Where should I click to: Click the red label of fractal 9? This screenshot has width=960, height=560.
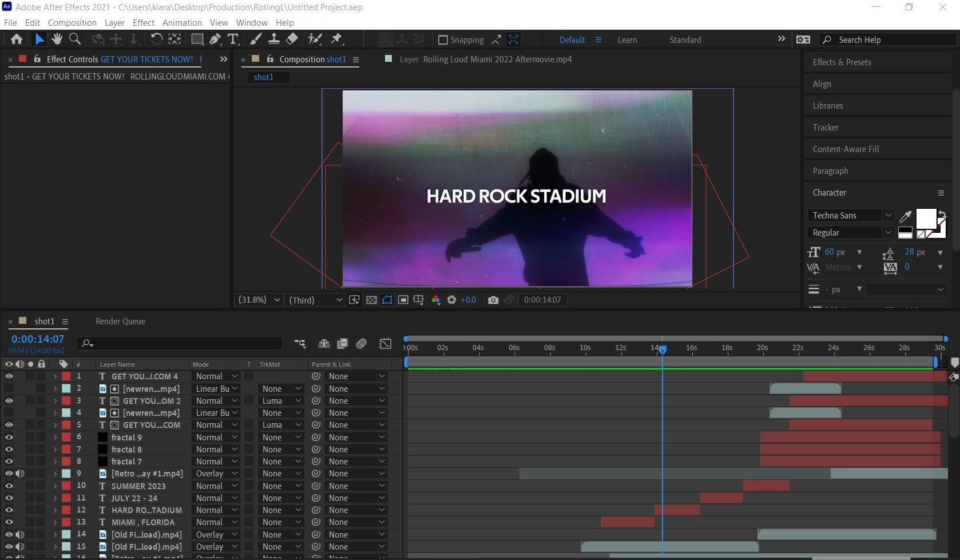(66, 437)
